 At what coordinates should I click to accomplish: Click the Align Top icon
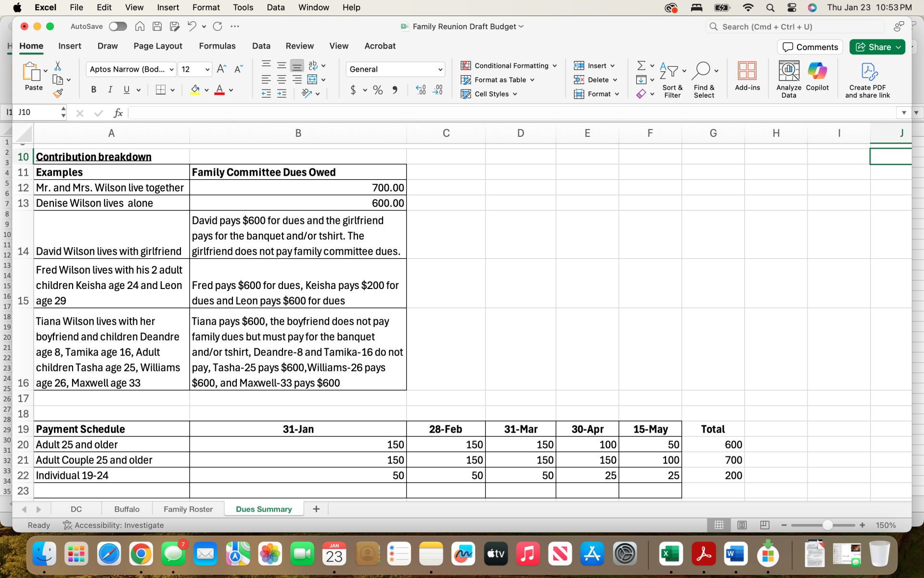click(266, 65)
